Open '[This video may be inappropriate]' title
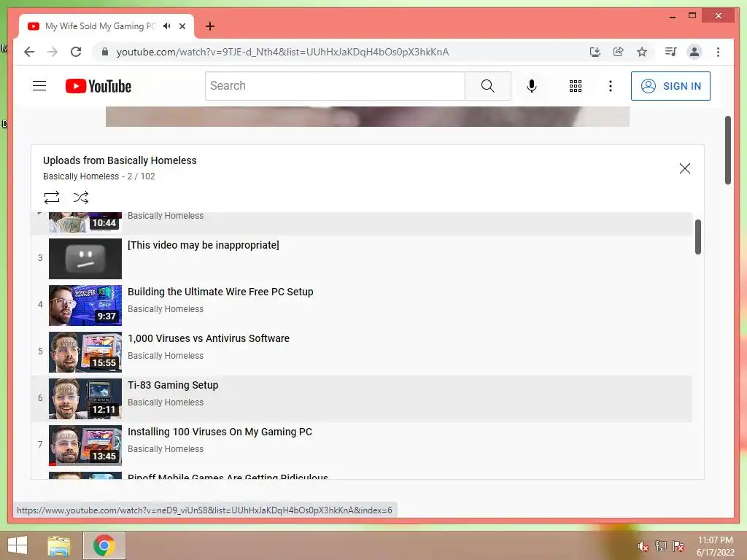Viewport: 747px width, 560px height. [x=204, y=245]
